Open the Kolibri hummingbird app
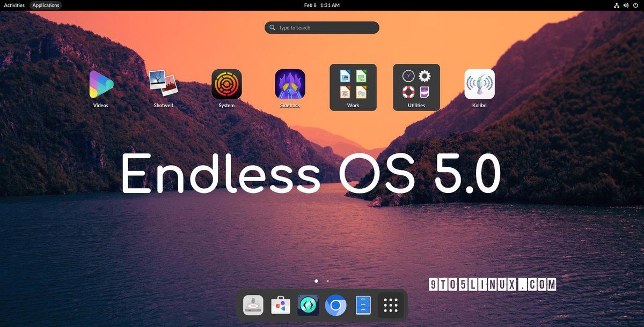This screenshot has height=327, width=644. coord(479,84)
